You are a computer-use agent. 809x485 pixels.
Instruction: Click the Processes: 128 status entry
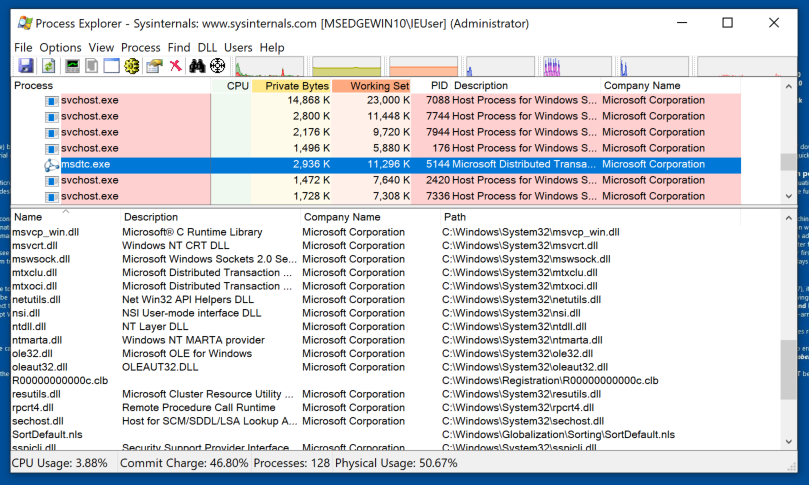[292, 463]
